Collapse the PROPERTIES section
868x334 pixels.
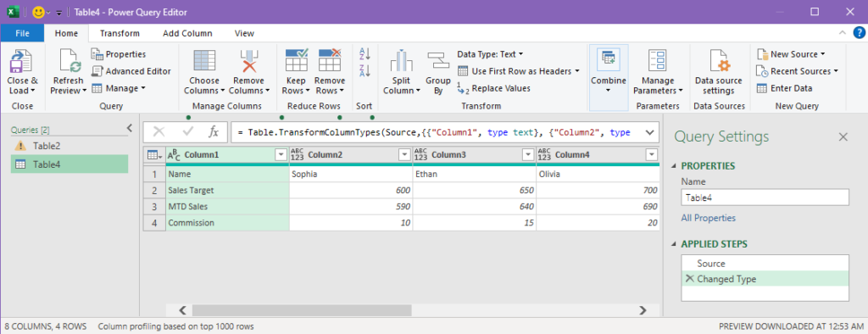[x=674, y=165]
